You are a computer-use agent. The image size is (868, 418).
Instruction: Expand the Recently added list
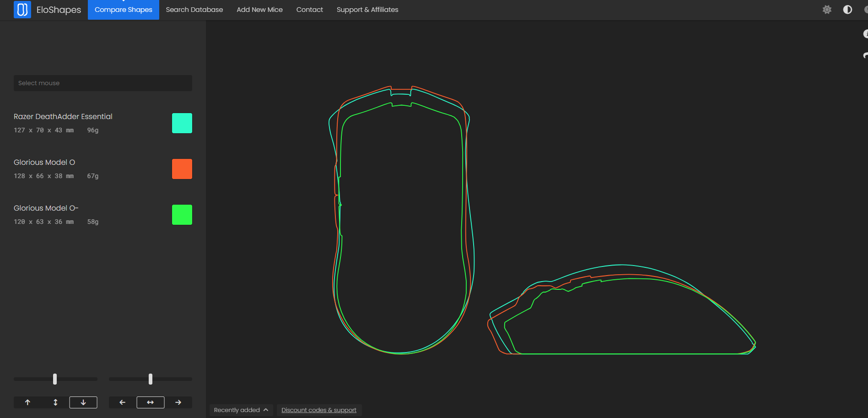click(x=241, y=410)
